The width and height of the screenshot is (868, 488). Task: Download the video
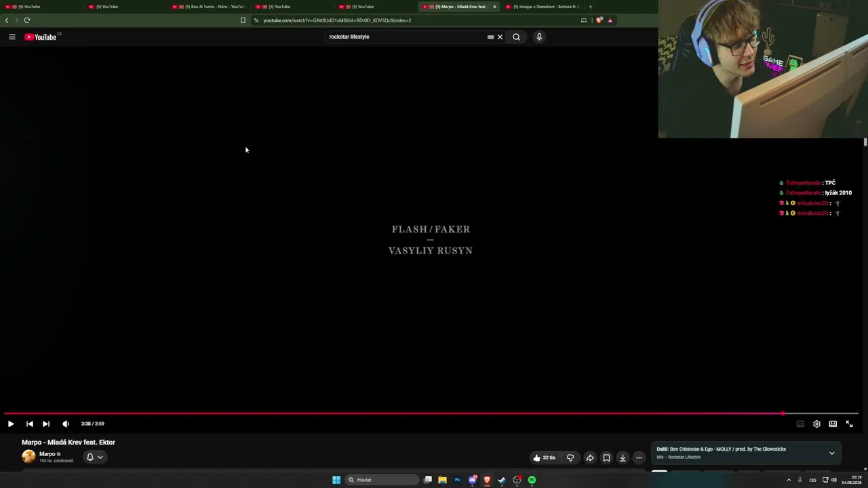click(x=623, y=457)
